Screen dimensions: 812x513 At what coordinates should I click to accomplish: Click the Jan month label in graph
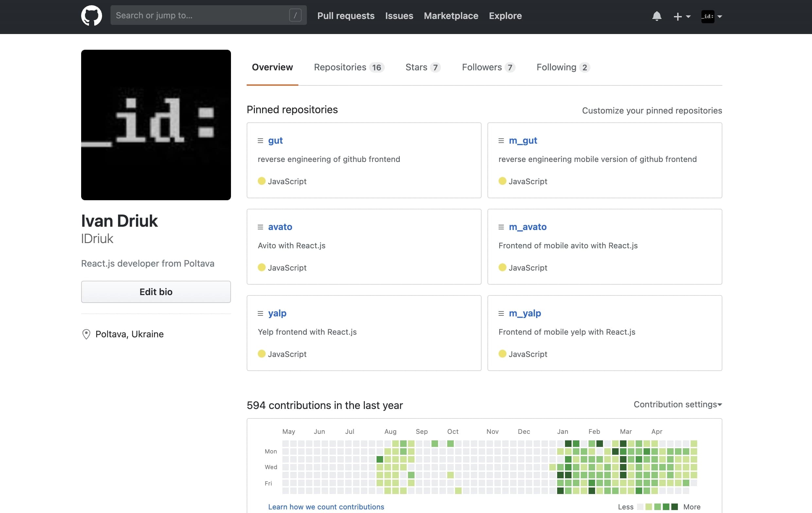(562, 432)
